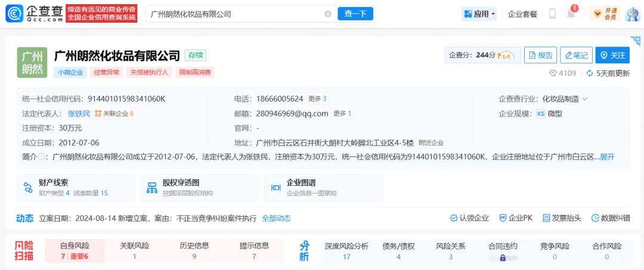644x270 pixels.
Task: Expand the company intro with 展开
Action: click(607, 157)
